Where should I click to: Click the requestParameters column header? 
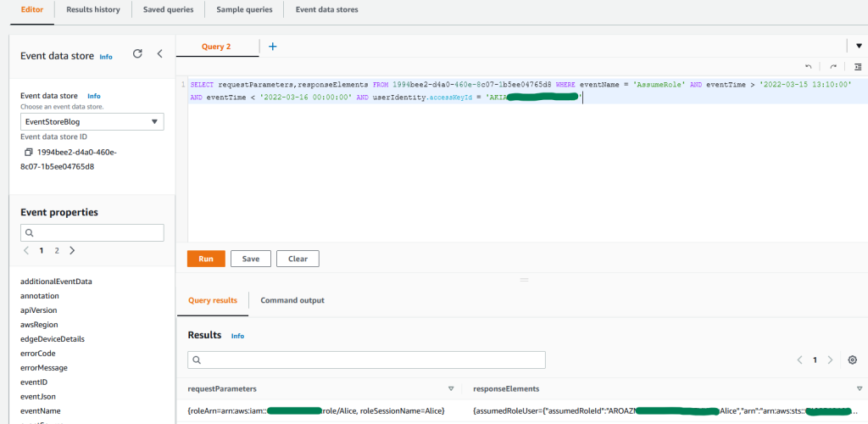click(222, 388)
